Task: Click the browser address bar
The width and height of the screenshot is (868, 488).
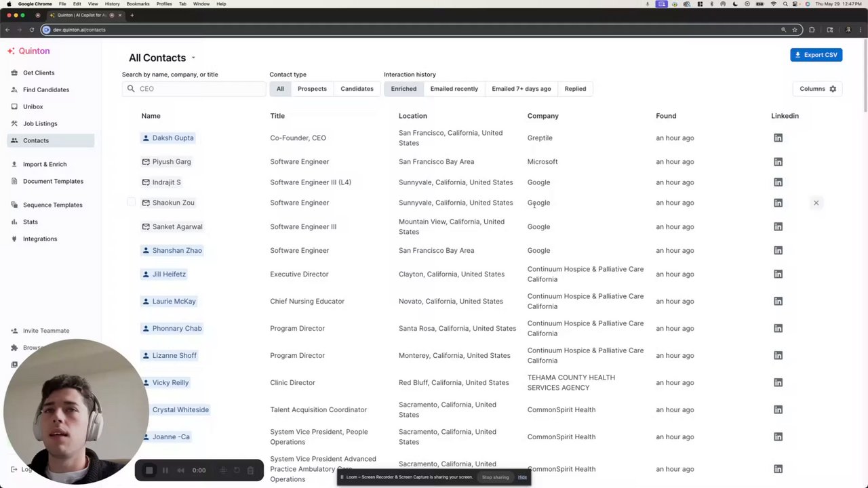Action: (414, 30)
